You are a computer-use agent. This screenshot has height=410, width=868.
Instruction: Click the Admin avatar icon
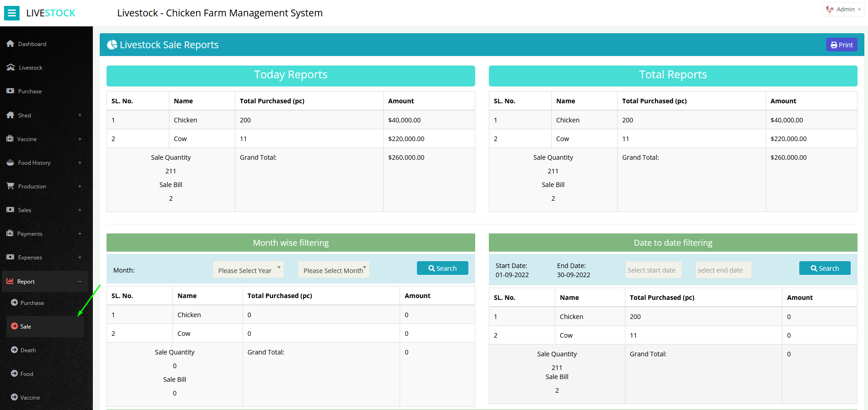tap(830, 10)
